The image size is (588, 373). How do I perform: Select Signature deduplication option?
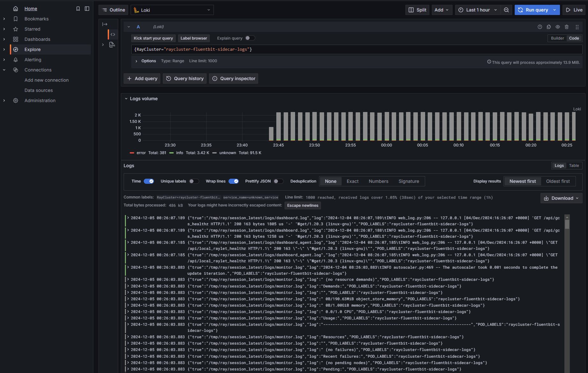(409, 181)
